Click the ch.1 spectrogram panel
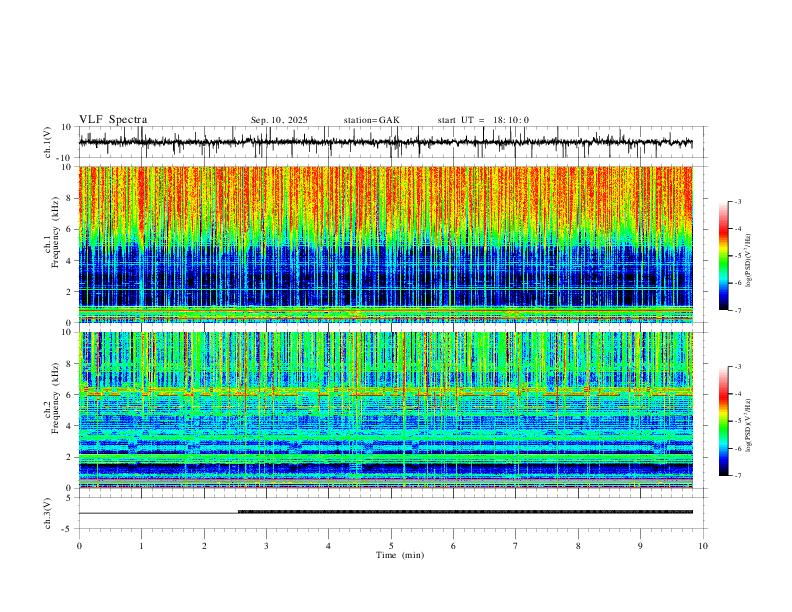 pyautogui.click(x=385, y=244)
